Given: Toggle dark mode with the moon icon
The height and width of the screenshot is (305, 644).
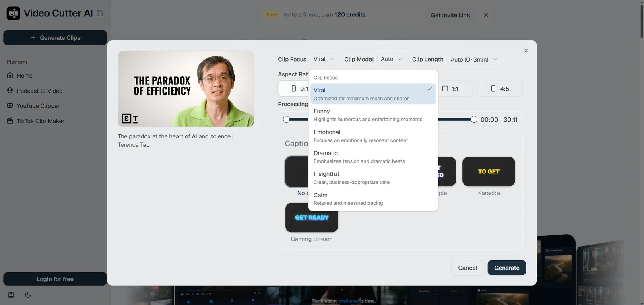Looking at the screenshot, I should pos(28,295).
